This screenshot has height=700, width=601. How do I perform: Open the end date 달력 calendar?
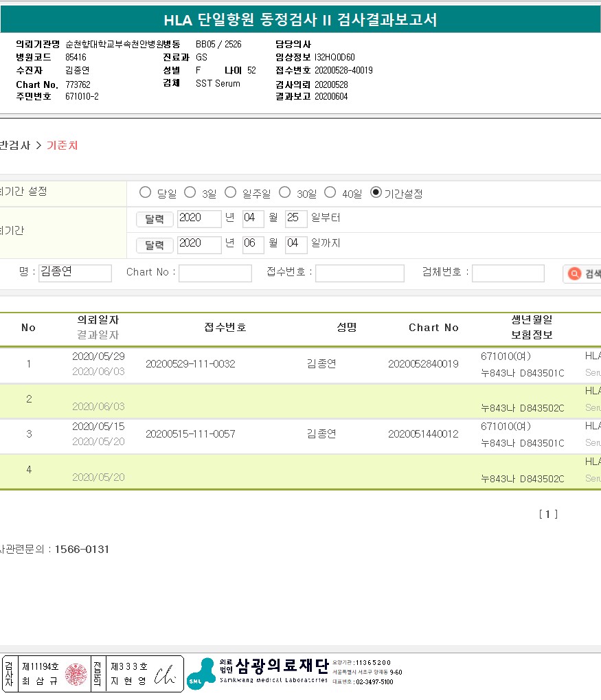click(155, 245)
